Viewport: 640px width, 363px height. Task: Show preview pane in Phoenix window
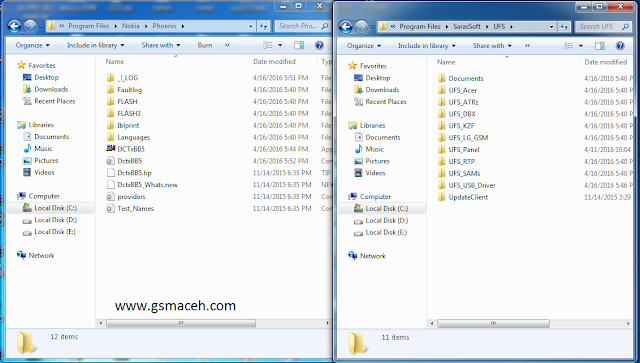pos(299,45)
